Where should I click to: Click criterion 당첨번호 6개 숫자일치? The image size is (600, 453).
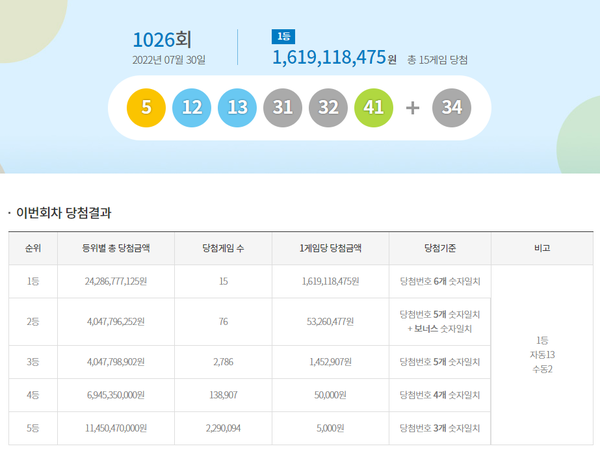point(440,281)
